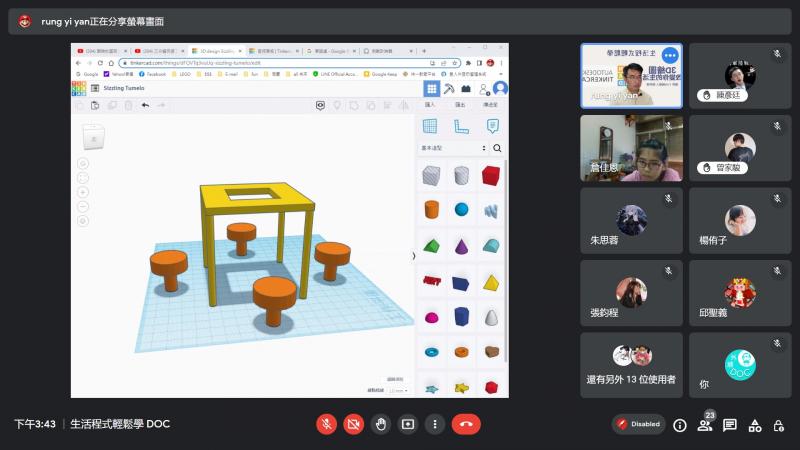The height and width of the screenshot is (450, 800).
Task: Click the 匯出 export button
Action: click(460, 105)
